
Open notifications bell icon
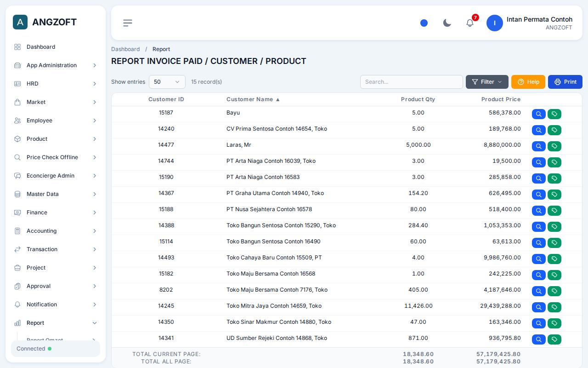tap(470, 23)
